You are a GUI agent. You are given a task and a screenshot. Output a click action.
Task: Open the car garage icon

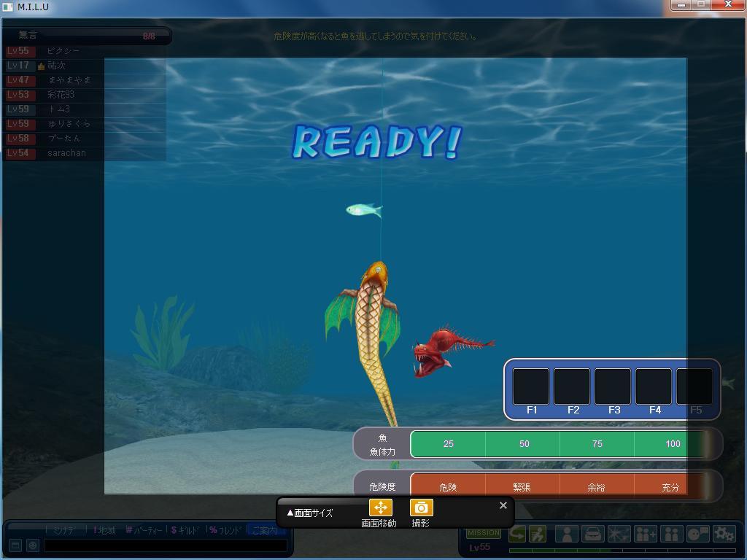point(593,534)
